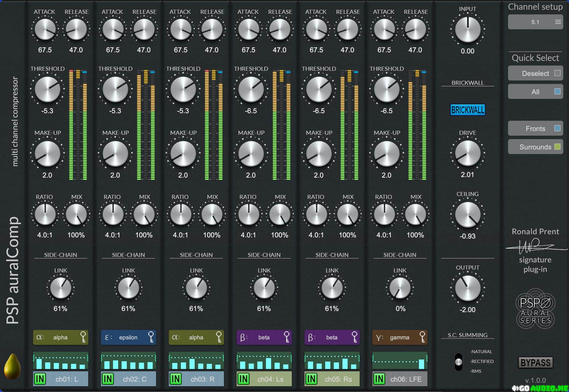
Task: Toggle the IN button for ch05: Rs
Action: pyautogui.click(x=311, y=379)
